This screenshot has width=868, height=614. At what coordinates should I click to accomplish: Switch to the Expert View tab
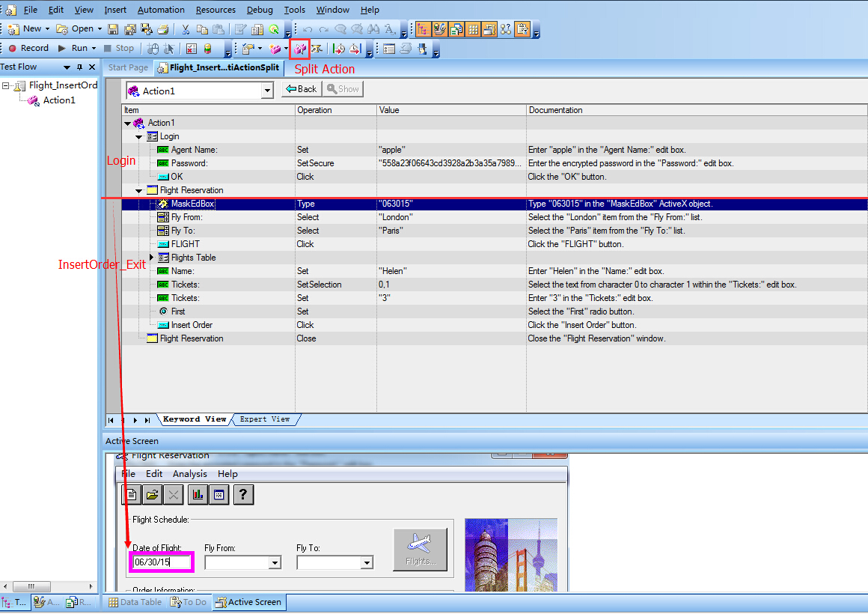click(x=264, y=419)
